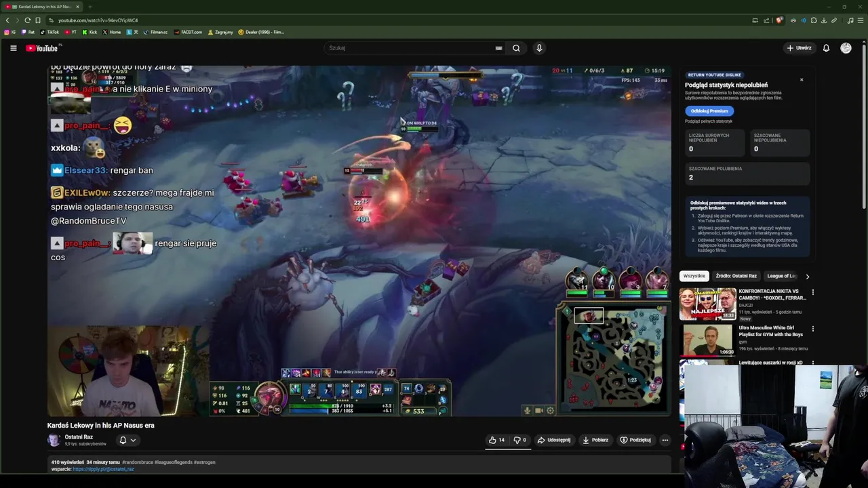This screenshot has height=488, width=868.
Task: Close the Kardaś Lekowy browser tab
Action: (x=77, y=7)
